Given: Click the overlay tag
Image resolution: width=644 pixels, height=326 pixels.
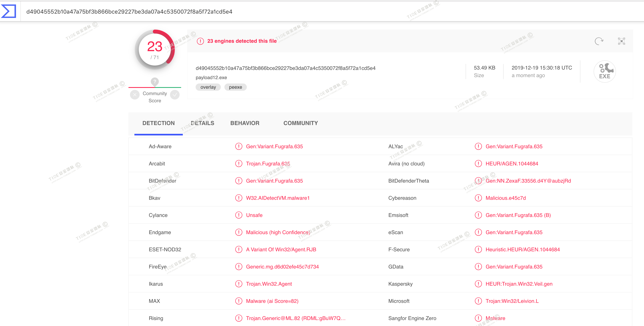Looking at the screenshot, I should point(208,87).
